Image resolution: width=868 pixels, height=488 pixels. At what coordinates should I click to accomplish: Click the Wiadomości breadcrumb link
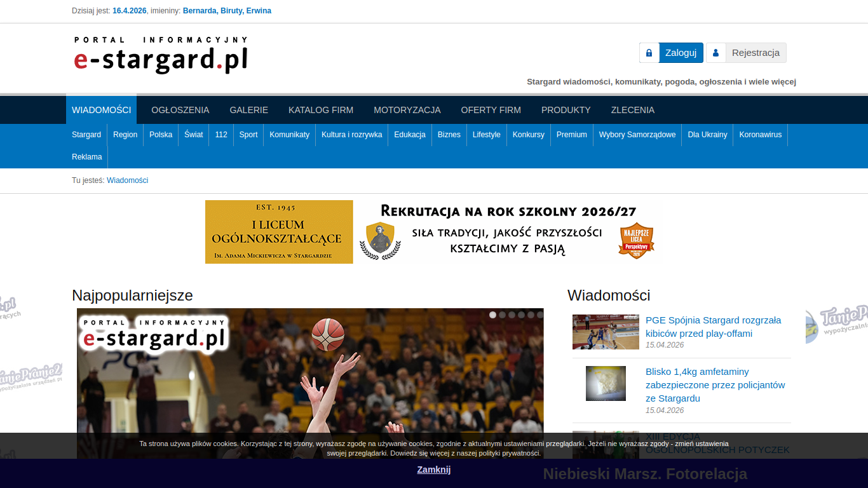[127, 180]
